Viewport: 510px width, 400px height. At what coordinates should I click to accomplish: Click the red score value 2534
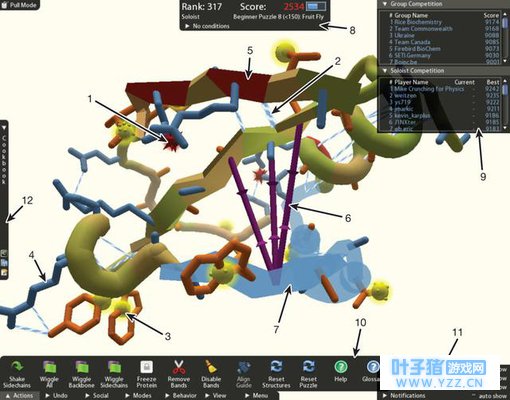click(x=294, y=7)
